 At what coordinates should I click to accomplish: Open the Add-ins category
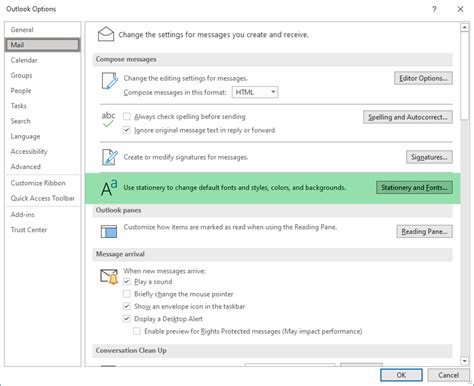pyautogui.click(x=43, y=214)
